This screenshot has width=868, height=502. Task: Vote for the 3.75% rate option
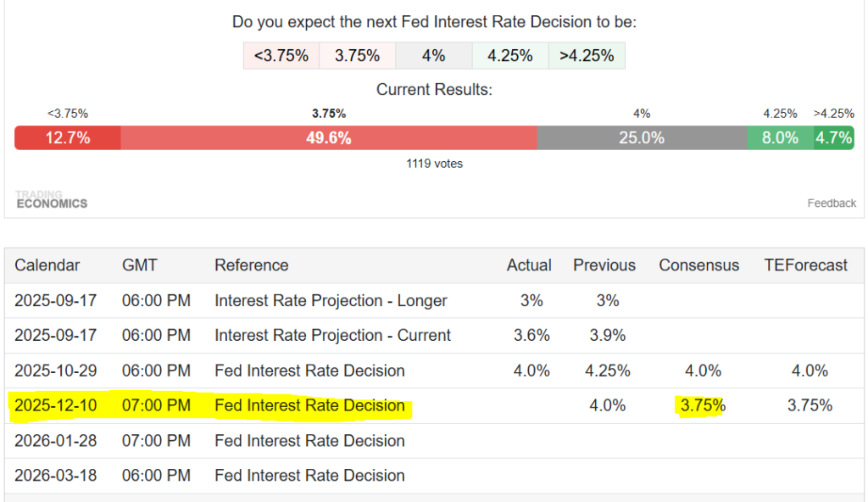pos(357,56)
